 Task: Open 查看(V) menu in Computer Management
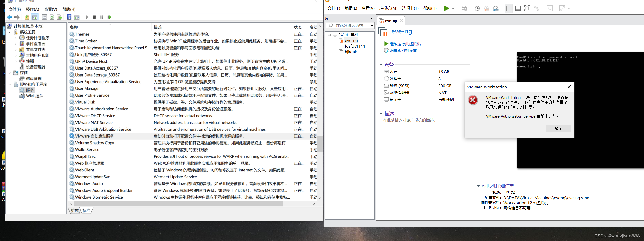[x=50, y=9]
